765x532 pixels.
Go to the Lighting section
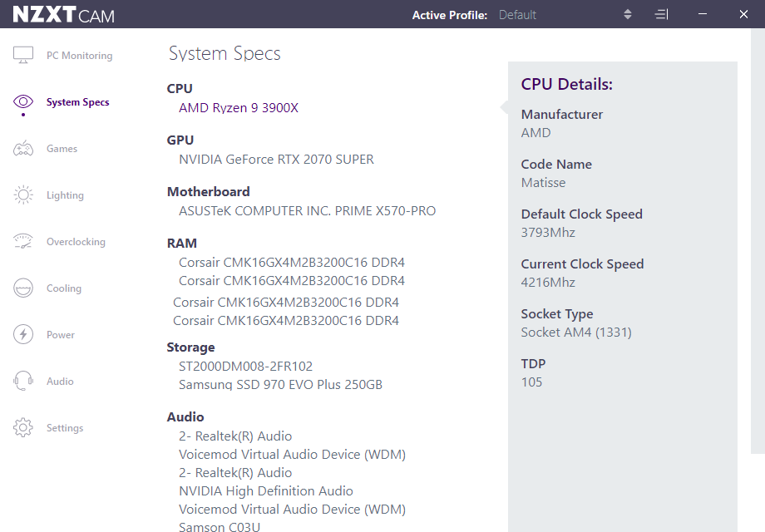65,195
